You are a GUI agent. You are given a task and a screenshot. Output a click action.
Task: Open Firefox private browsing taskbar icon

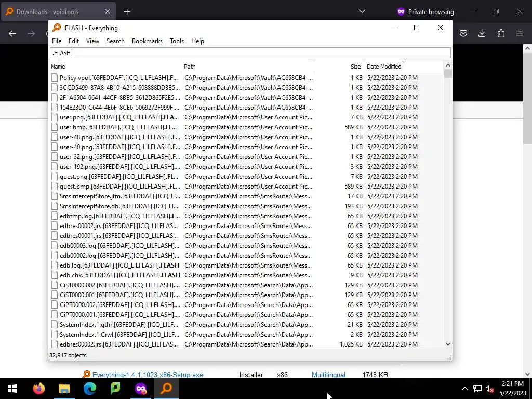pyautogui.click(x=141, y=389)
